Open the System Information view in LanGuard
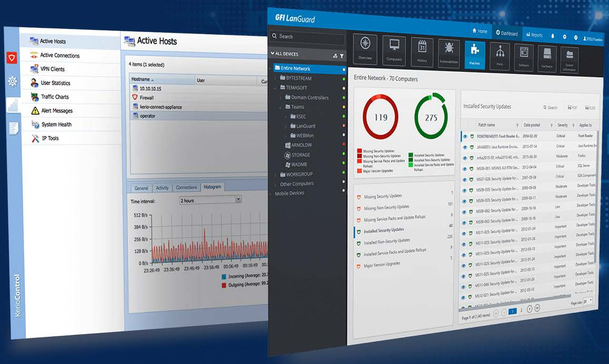The width and height of the screenshot is (609, 364). [570, 59]
